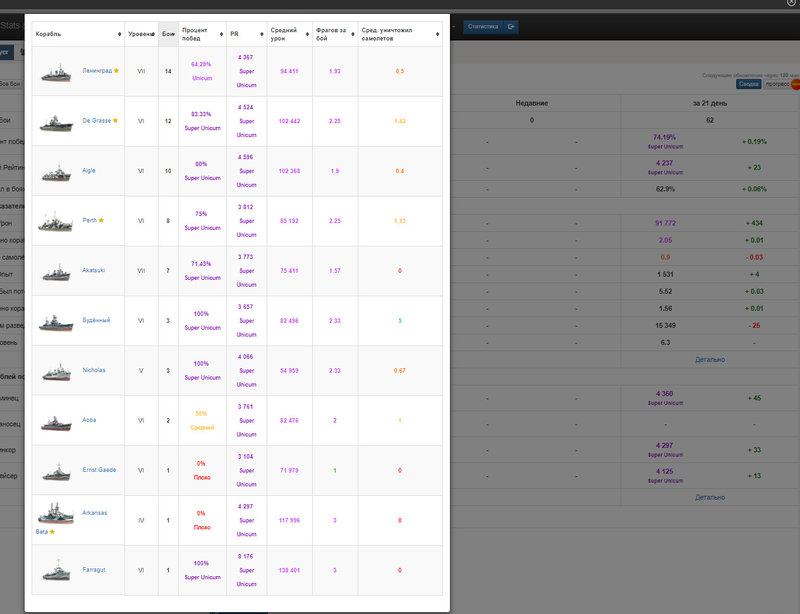
Task: Click the upper Детально link
Action: pos(710,360)
